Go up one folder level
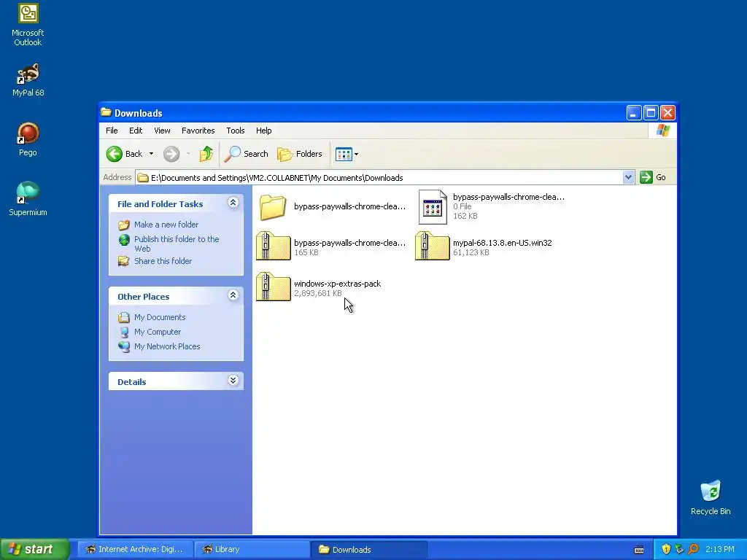The width and height of the screenshot is (747, 560). [x=206, y=154]
